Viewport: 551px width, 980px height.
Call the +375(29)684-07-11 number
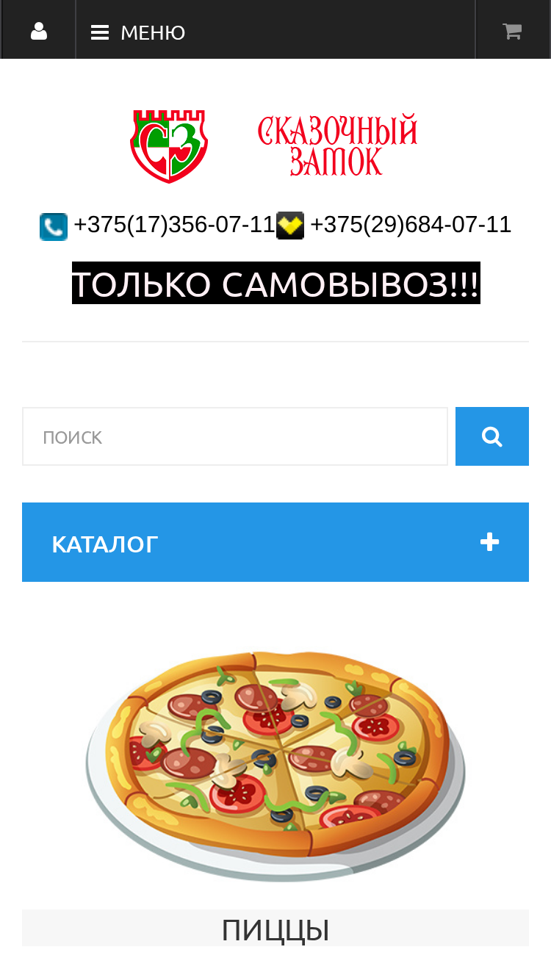(411, 224)
